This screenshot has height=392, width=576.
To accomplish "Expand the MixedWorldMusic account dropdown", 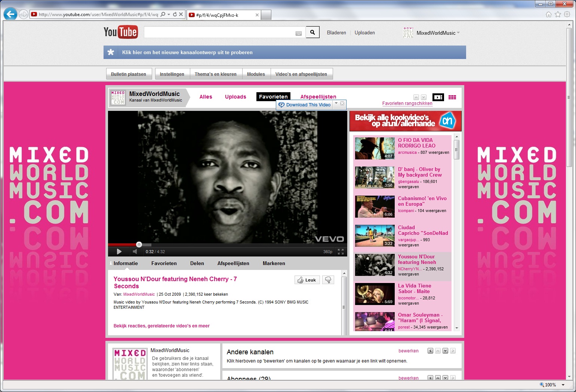I will point(458,33).
